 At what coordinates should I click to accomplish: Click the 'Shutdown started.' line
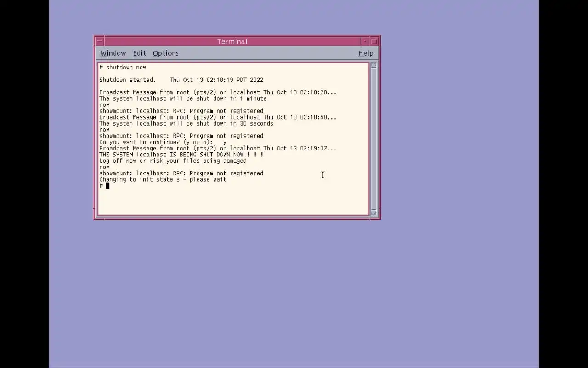[x=181, y=80]
